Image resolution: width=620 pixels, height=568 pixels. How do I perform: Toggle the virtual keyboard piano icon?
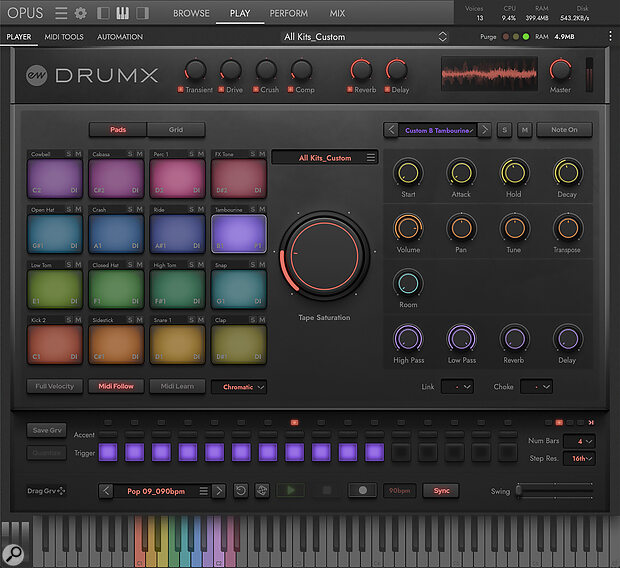123,13
